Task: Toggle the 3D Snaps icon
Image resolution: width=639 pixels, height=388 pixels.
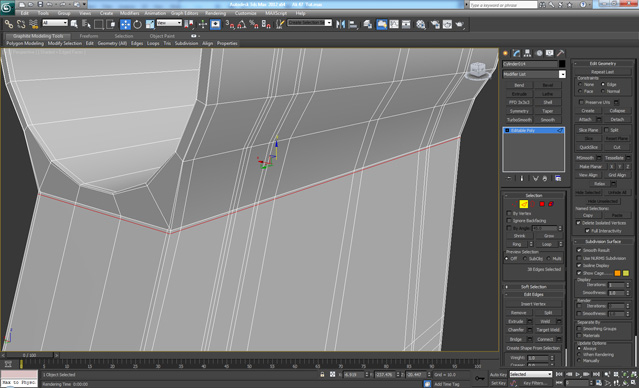Action: tap(230, 24)
